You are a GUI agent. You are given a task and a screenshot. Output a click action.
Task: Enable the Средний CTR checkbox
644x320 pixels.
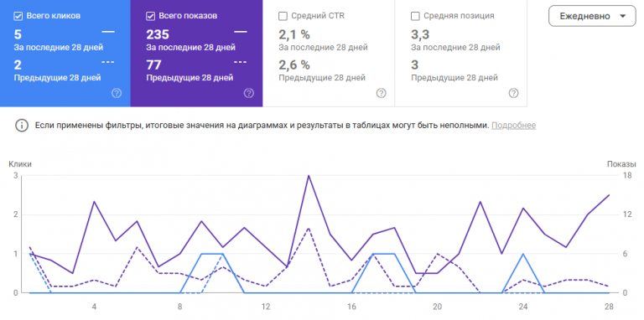(283, 16)
